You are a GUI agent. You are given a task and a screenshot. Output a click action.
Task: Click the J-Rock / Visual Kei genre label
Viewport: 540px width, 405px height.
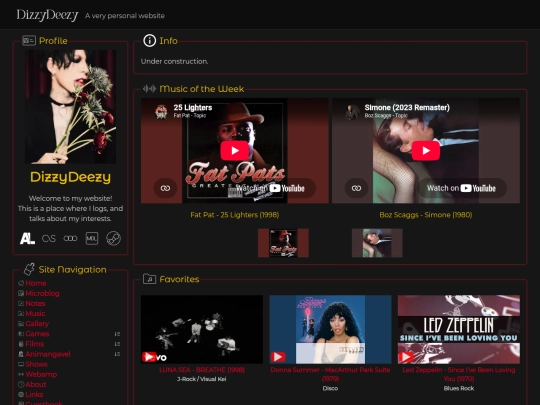click(x=202, y=379)
